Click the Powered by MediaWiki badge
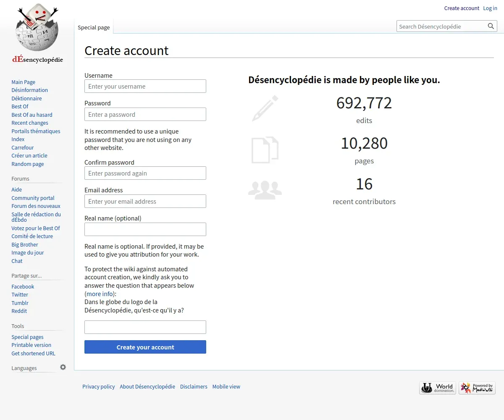The image size is (504, 420). coord(477,388)
